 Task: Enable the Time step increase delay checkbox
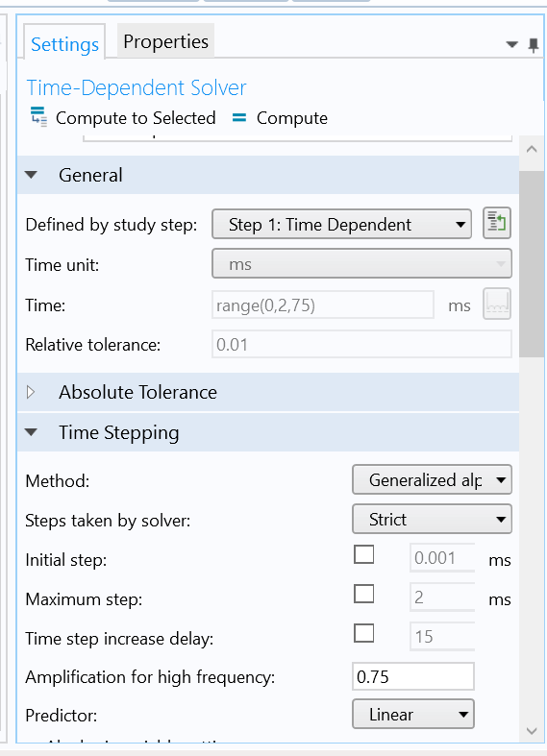click(363, 633)
